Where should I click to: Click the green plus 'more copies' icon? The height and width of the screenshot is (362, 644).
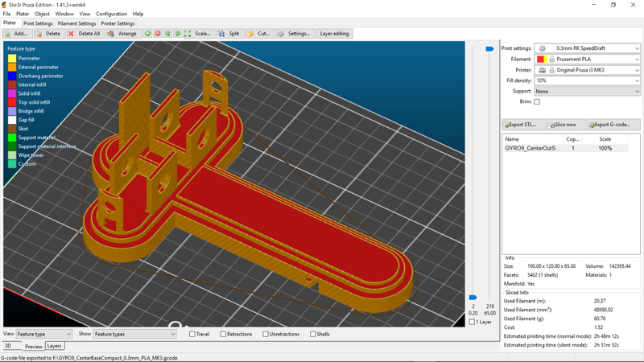point(147,34)
